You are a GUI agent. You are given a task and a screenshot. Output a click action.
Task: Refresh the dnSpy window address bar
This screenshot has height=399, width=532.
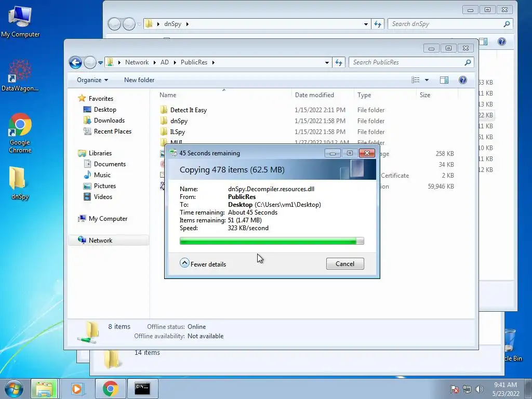tap(378, 24)
